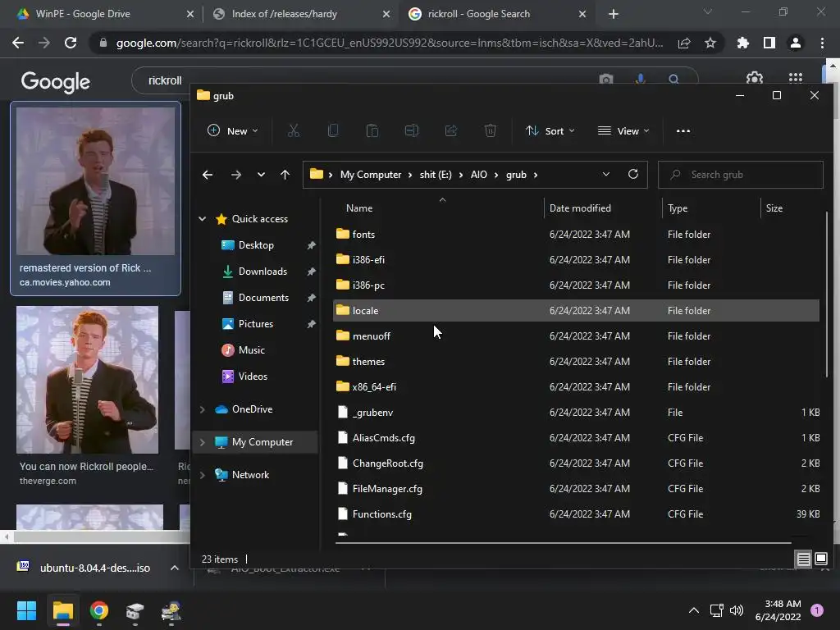The height and width of the screenshot is (630, 840).
Task: Open the View dropdown
Action: point(623,130)
